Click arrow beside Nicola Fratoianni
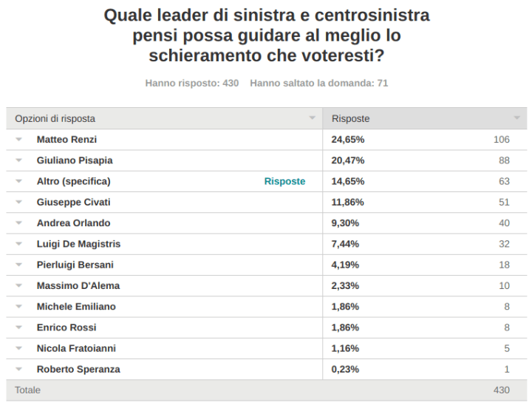The width and height of the screenshot is (532, 408). [19, 348]
